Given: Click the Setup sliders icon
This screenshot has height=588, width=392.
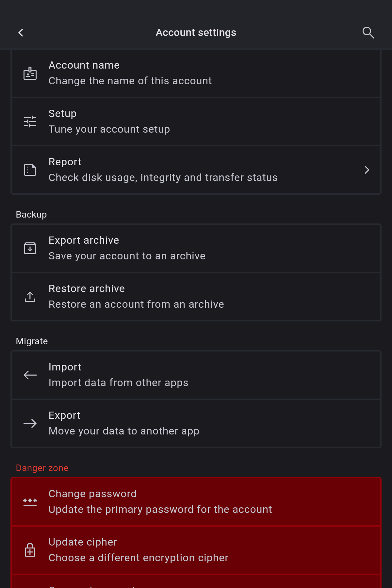Looking at the screenshot, I should [30, 122].
